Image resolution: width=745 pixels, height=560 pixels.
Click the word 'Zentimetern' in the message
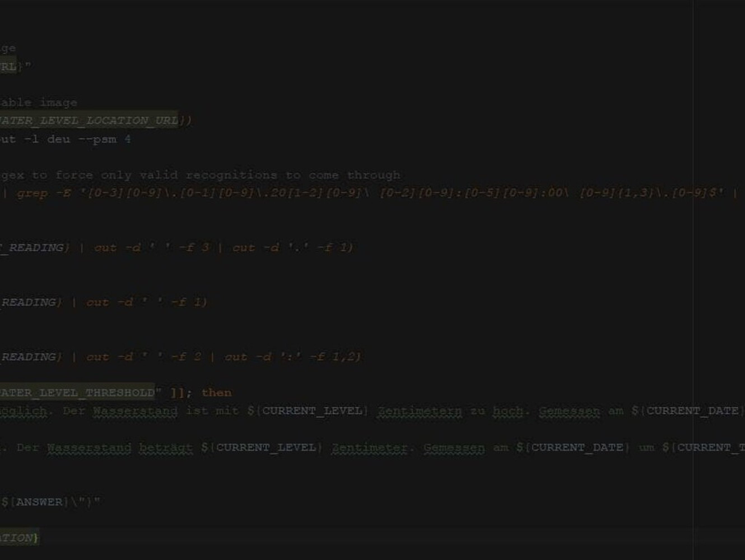tap(420, 411)
